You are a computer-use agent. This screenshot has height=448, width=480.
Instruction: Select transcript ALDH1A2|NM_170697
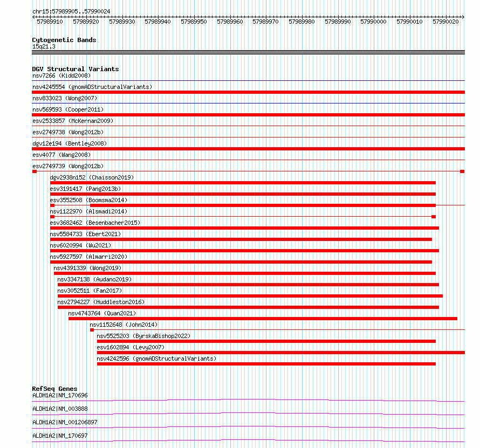60,436
